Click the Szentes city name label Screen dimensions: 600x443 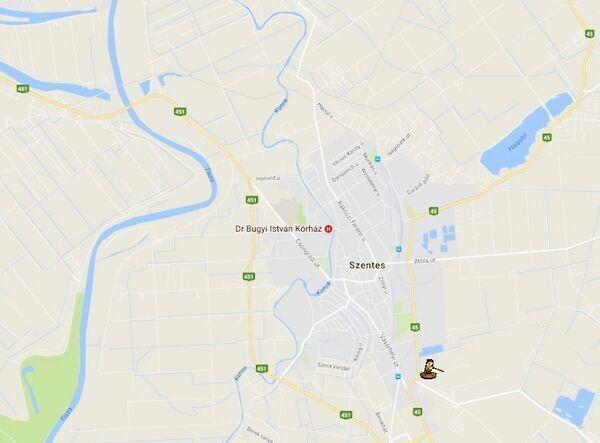367,265
